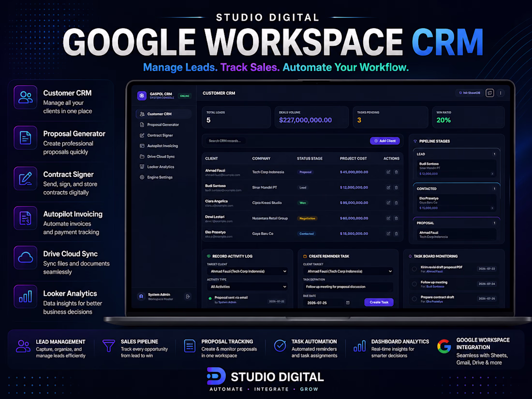Edit the Clara Angelica client row
This screenshot has width=532, height=399.
click(388, 203)
